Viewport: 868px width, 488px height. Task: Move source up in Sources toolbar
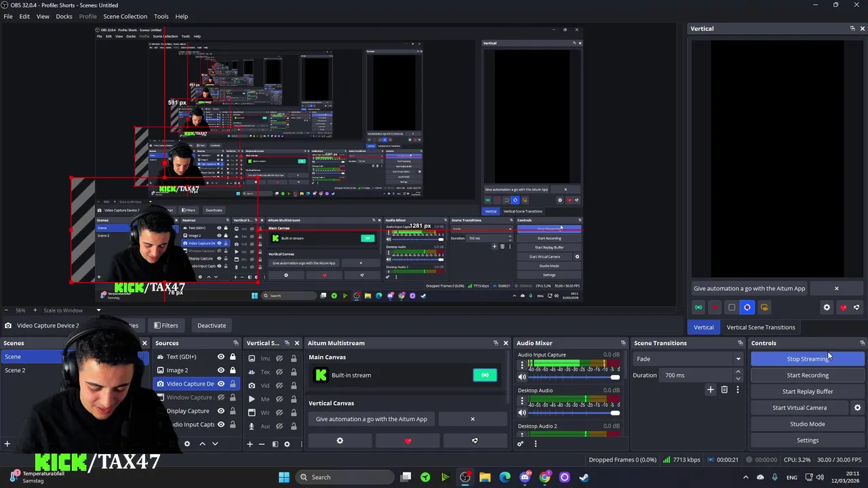202,444
